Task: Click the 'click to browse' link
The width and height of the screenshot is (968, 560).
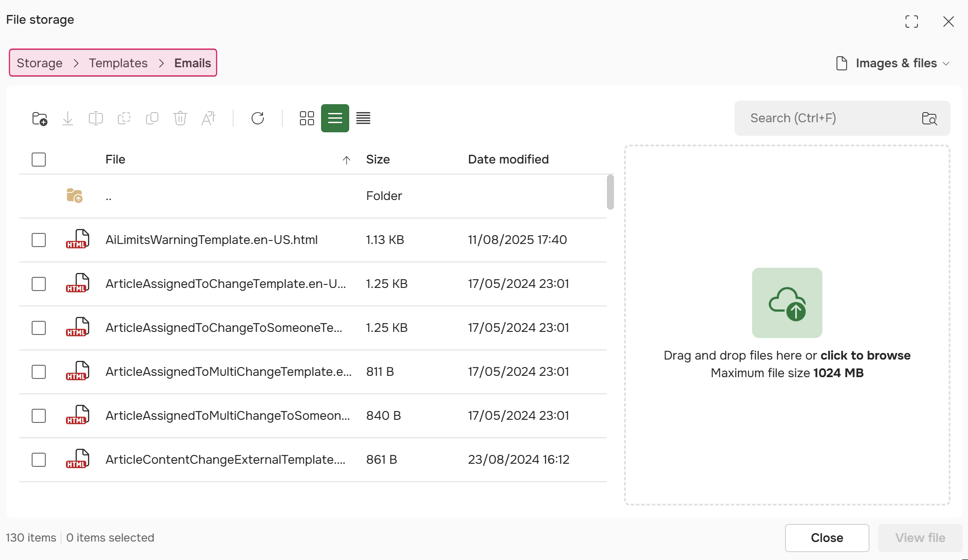Action: click(866, 355)
